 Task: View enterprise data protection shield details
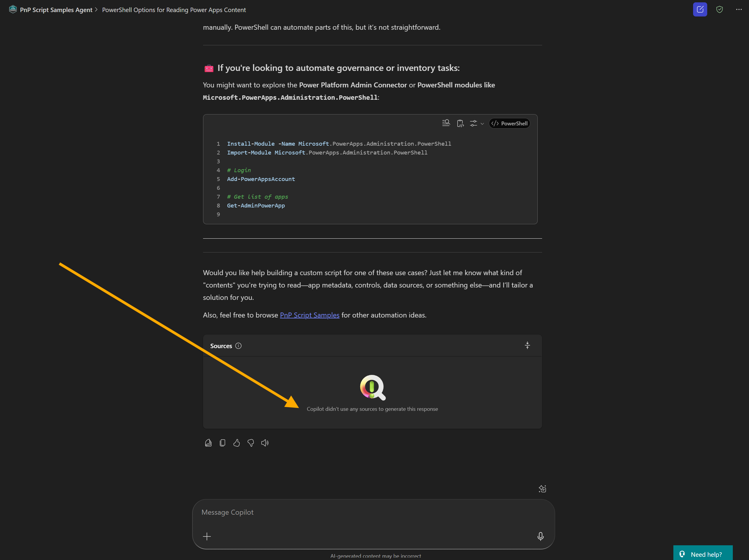[x=720, y=9]
